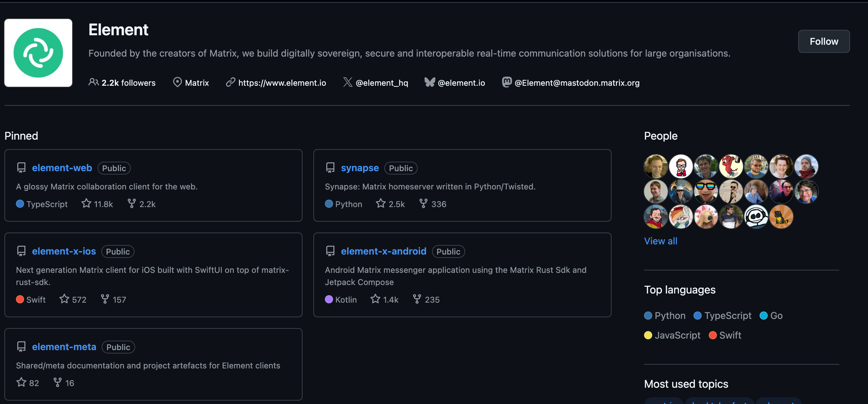View the 16 forks of element-meta

(64, 383)
